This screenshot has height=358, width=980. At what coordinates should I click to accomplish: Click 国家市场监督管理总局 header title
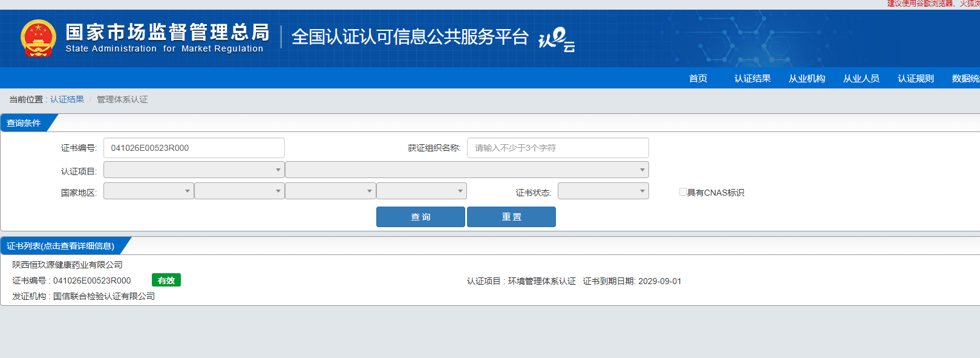168,31
